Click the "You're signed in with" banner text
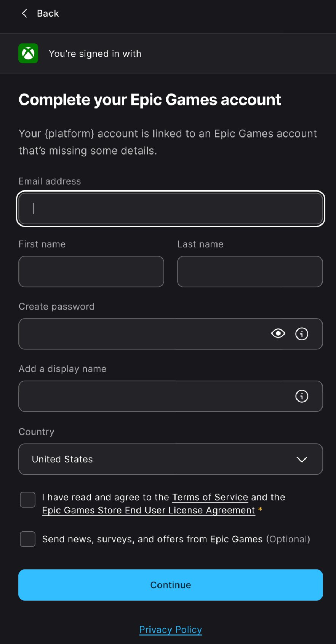This screenshot has height=644, width=336. coord(95,54)
